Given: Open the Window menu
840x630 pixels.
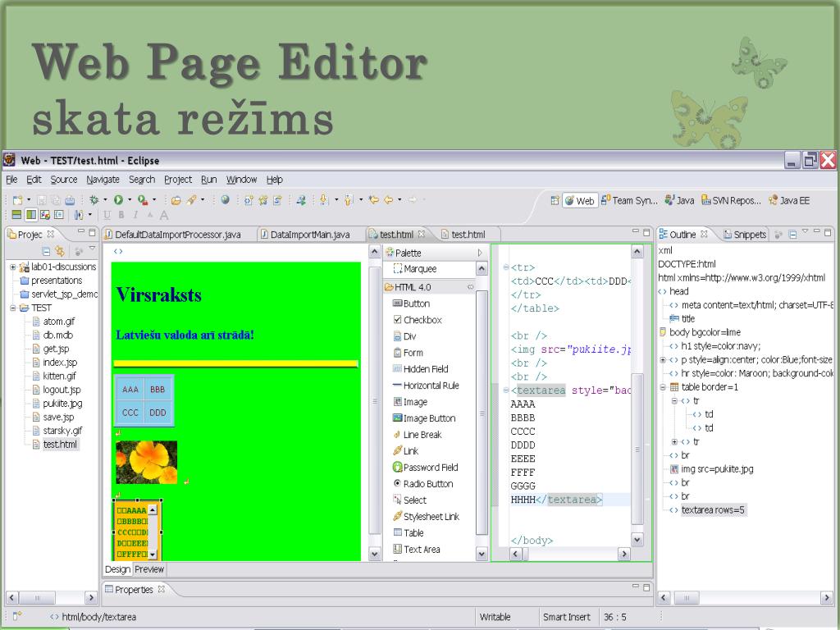Looking at the screenshot, I should tap(241, 180).
